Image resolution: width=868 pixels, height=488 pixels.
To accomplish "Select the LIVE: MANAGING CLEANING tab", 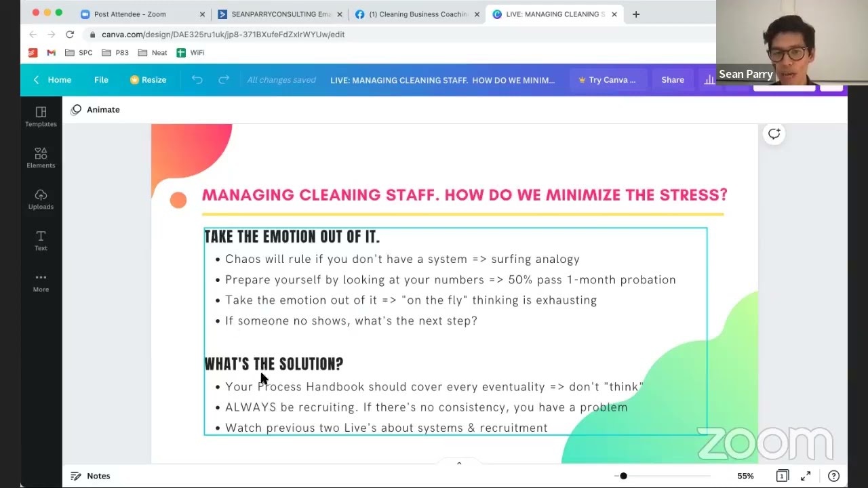I will [x=554, y=14].
